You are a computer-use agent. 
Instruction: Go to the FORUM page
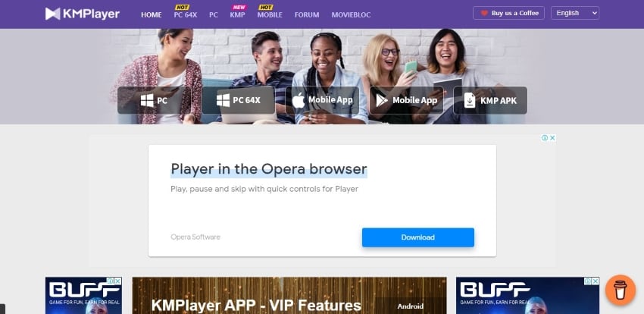pyautogui.click(x=307, y=15)
